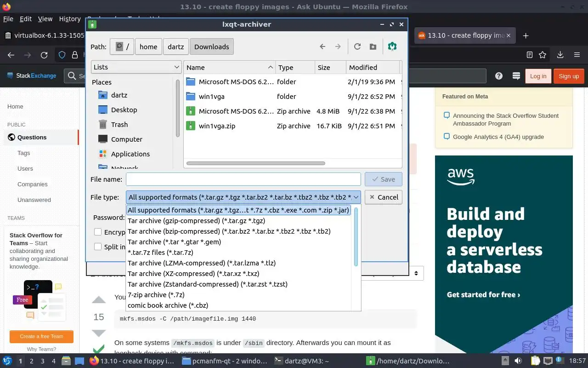
Task: Click the Downloads path button
Action: 212,46
